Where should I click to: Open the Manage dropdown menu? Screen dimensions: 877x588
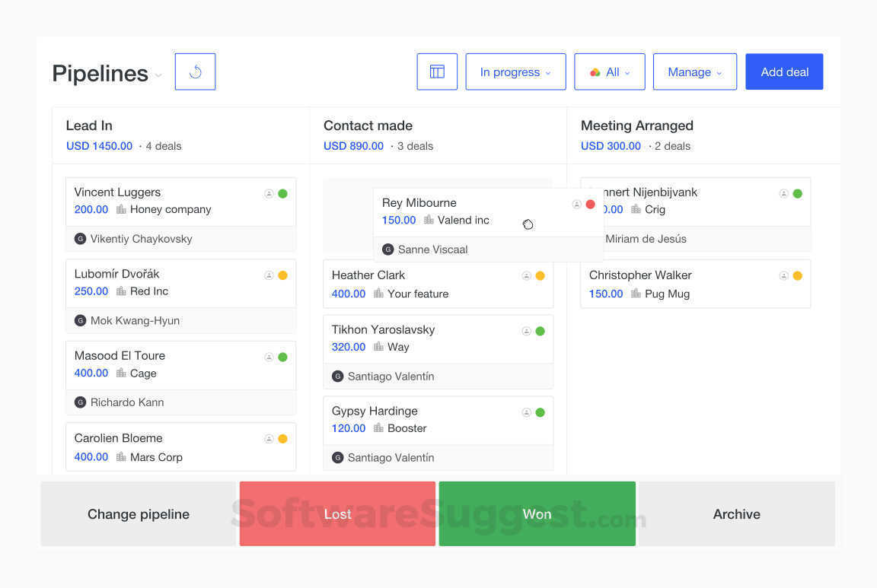694,72
